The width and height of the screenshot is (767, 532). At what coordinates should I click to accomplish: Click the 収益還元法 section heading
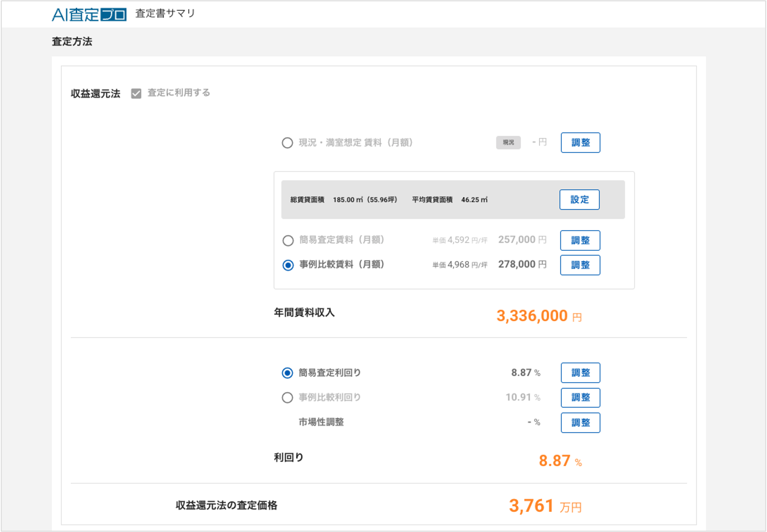(x=95, y=94)
